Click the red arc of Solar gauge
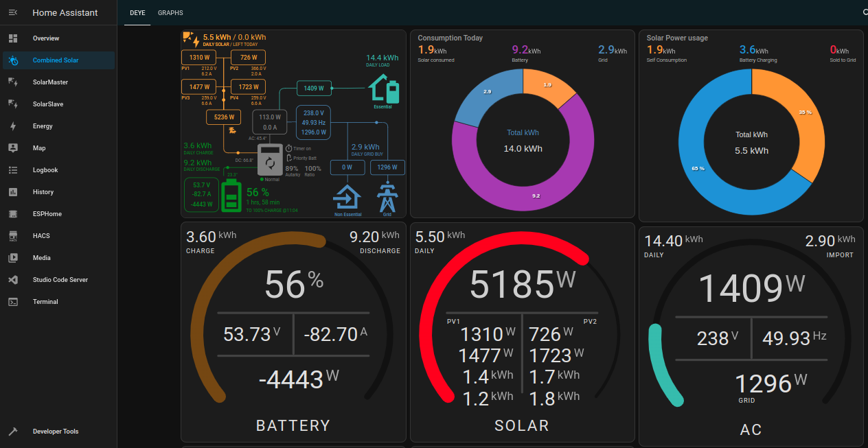Screen dimensions: 868x448 click(439, 288)
